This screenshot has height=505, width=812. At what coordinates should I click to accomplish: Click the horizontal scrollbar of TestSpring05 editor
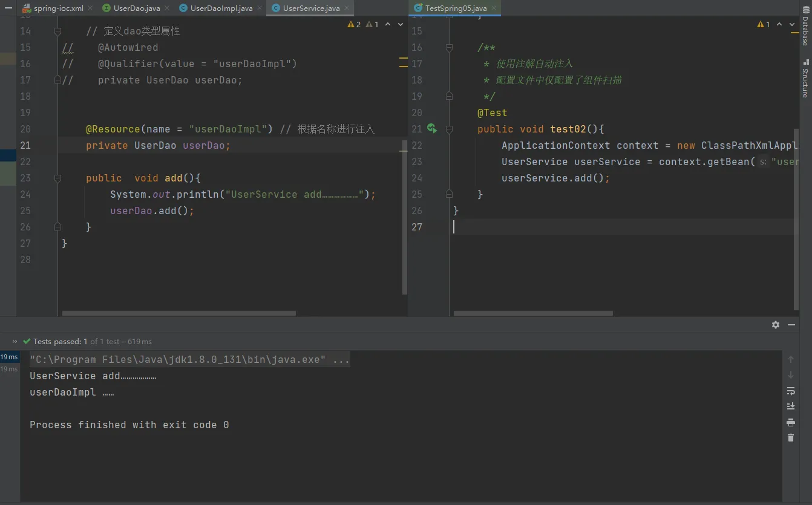(x=533, y=313)
